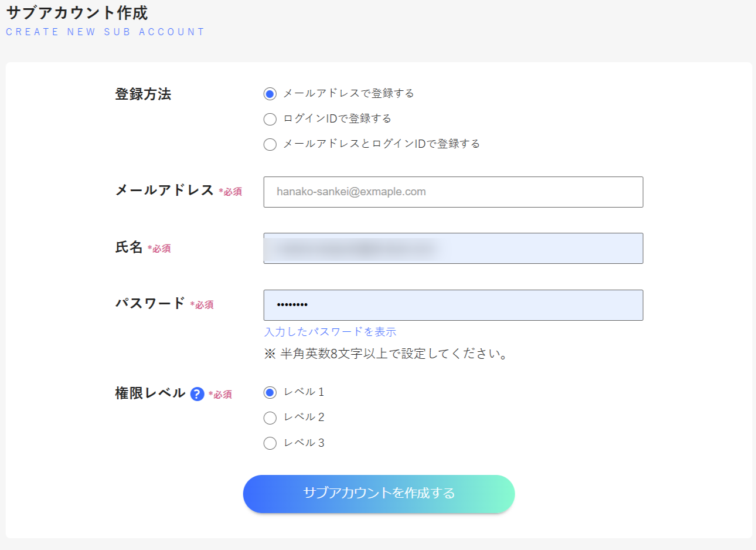Click the サブアカウント作成 page heading
756x550 pixels.
[77, 12]
